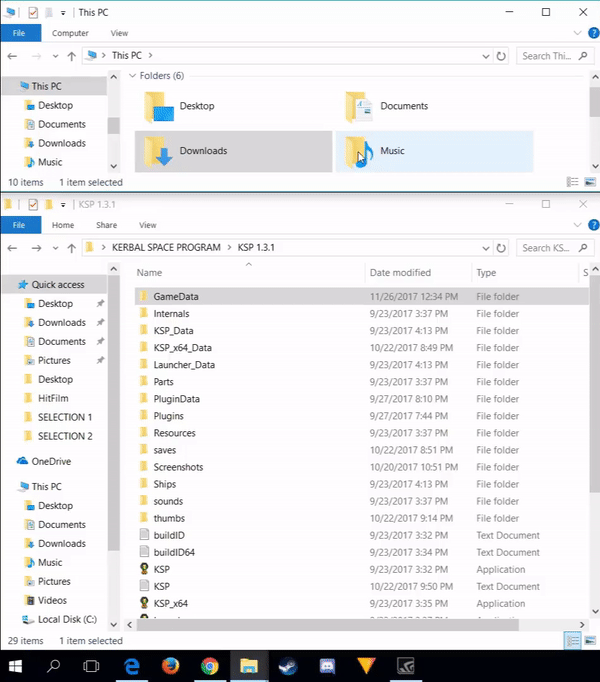Go back in the KSP 1.3.1 window

12,248
